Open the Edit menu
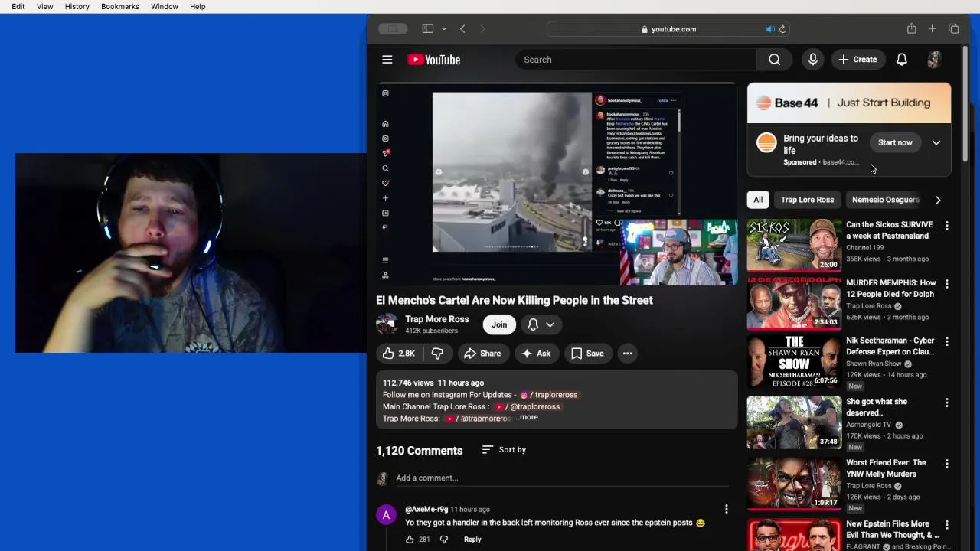 point(18,6)
